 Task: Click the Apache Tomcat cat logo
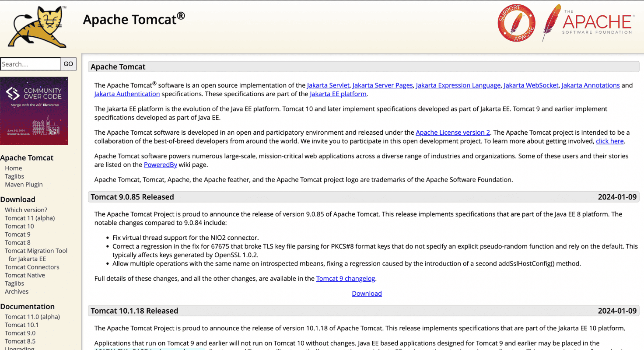(x=37, y=25)
